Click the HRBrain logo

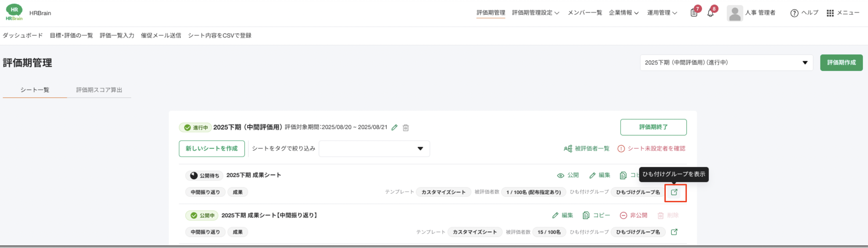coord(14,13)
